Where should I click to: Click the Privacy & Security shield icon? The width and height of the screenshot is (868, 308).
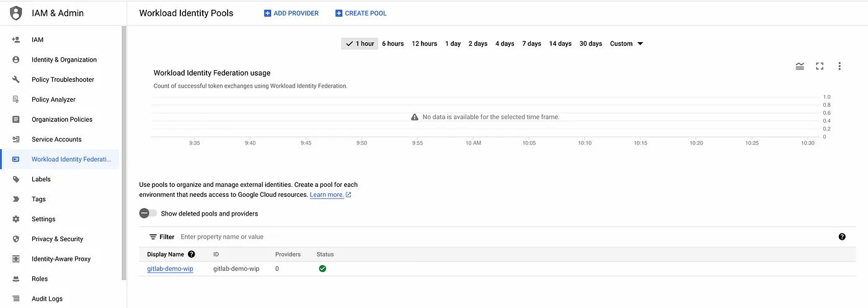coord(16,239)
